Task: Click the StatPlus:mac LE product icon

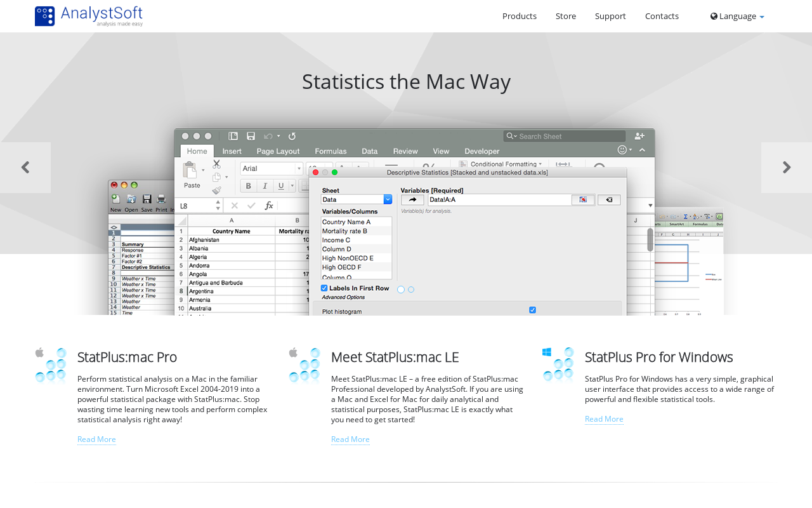Action: click(304, 365)
